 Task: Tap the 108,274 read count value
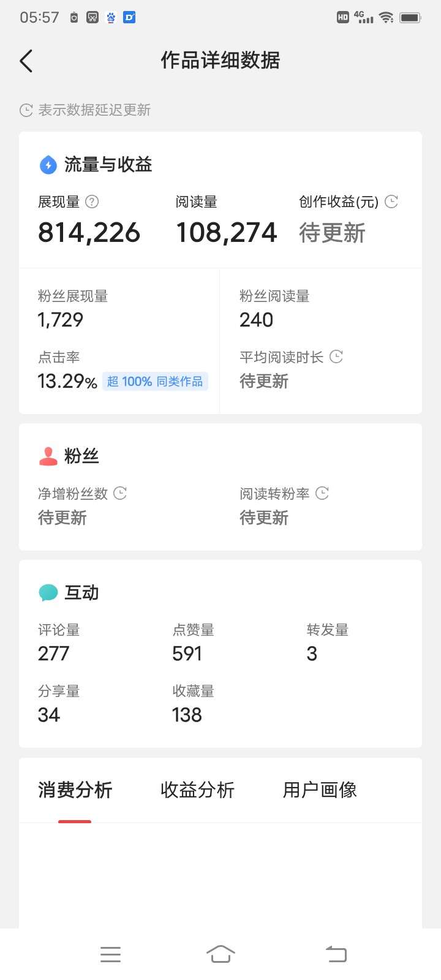(227, 233)
